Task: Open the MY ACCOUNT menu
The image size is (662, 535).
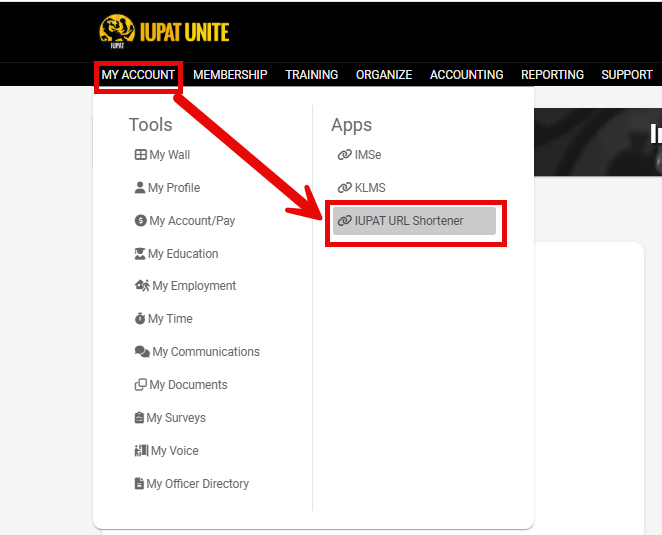Action: tap(138, 75)
